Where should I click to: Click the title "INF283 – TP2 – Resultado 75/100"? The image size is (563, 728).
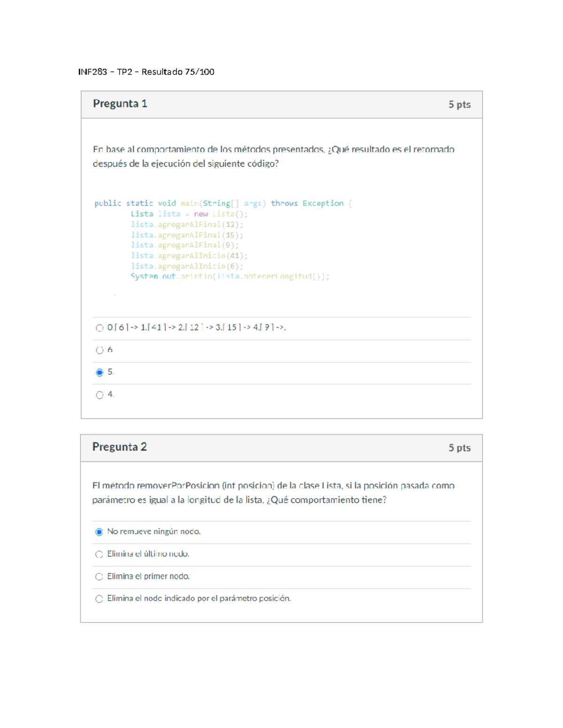[x=145, y=72]
